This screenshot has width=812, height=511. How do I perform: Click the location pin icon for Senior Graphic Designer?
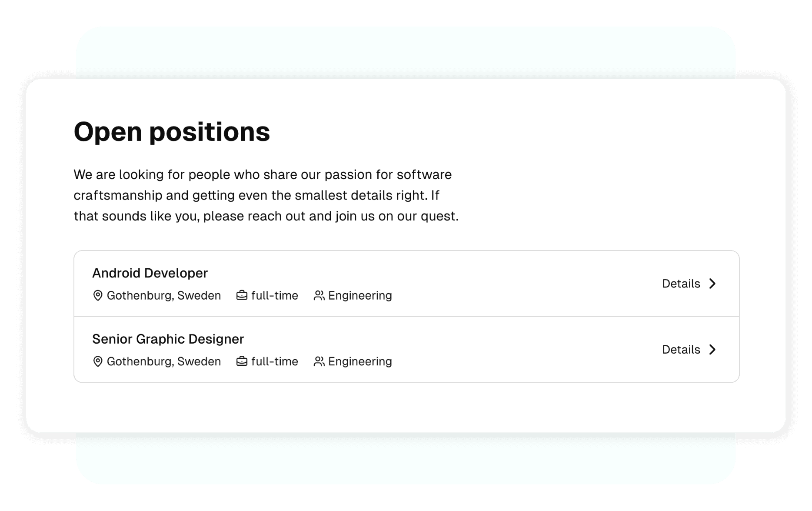(98, 361)
